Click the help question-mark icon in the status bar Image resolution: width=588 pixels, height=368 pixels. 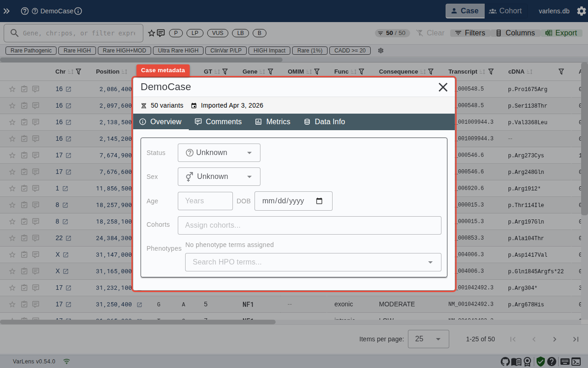click(x=551, y=362)
